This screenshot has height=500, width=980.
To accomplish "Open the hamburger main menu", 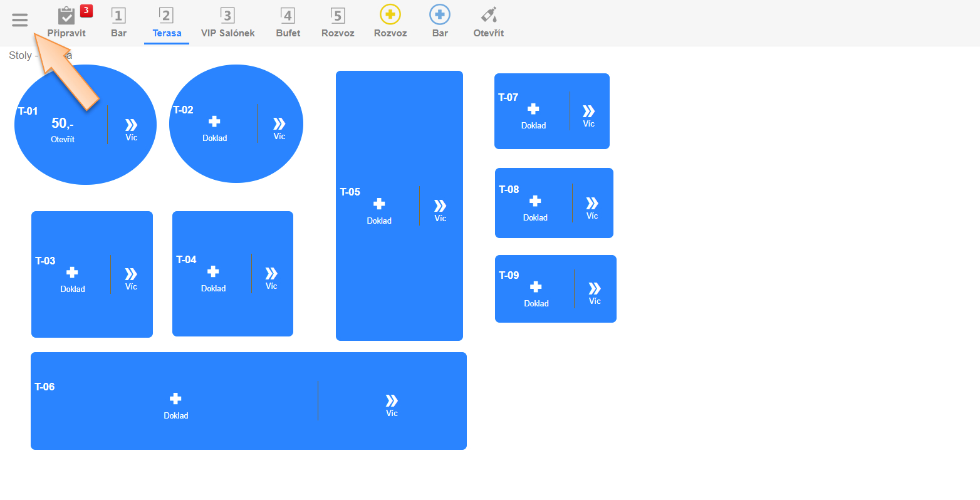I will click(20, 20).
